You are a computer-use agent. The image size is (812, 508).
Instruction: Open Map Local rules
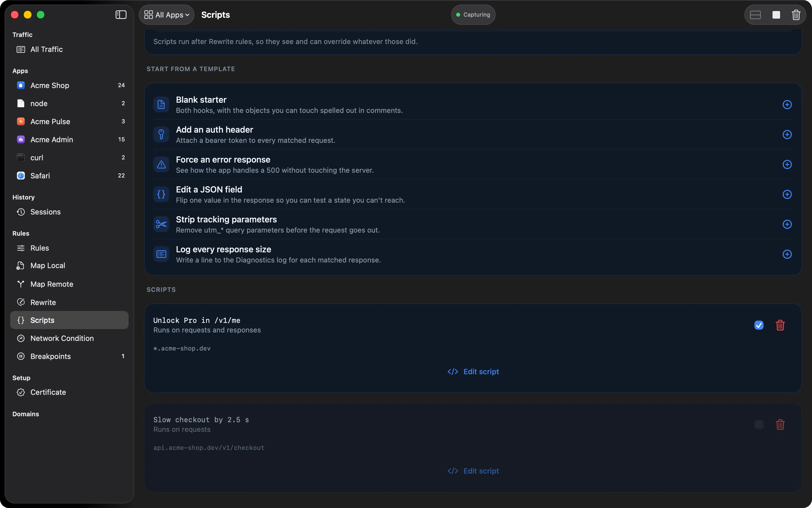coord(69,266)
